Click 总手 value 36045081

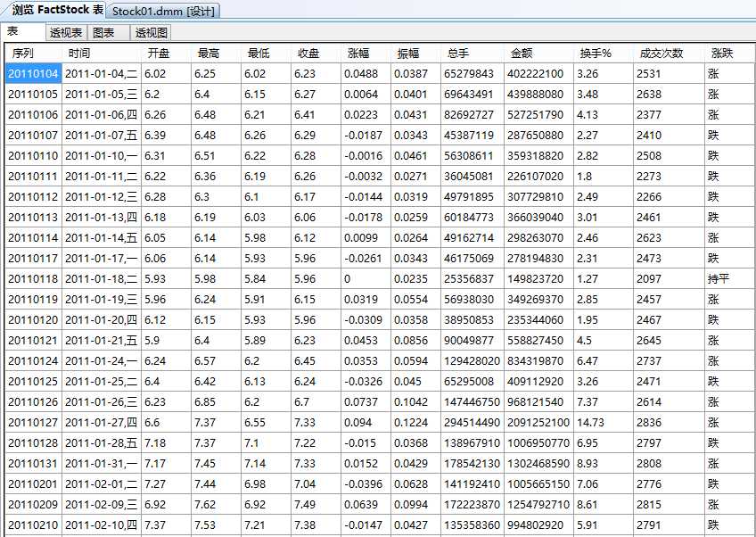(472, 176)
